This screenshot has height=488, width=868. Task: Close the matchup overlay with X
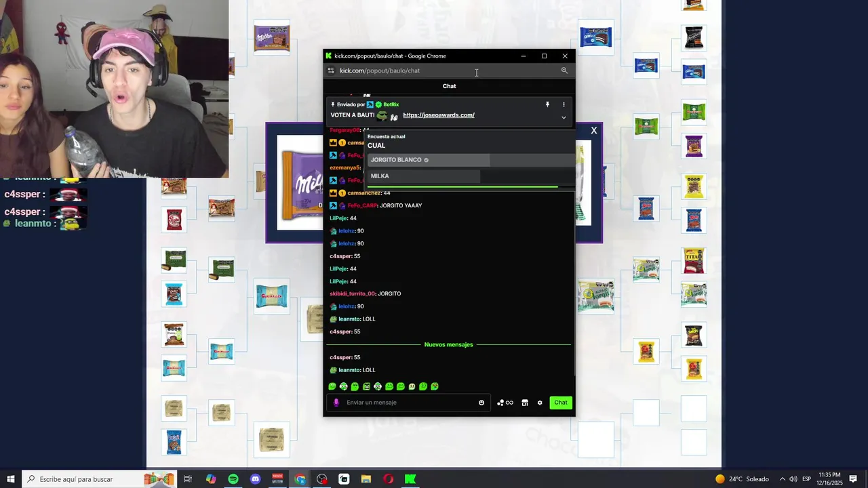[594, 130]
